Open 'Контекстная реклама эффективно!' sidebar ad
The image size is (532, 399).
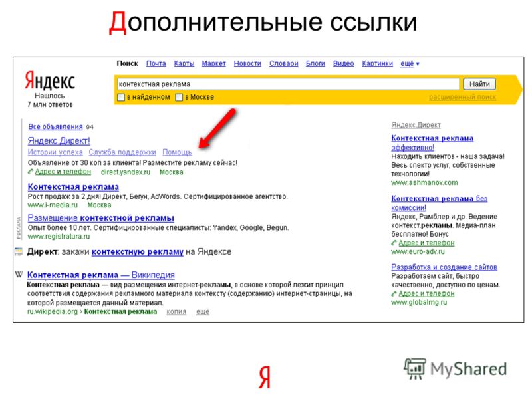coord(432,143)
